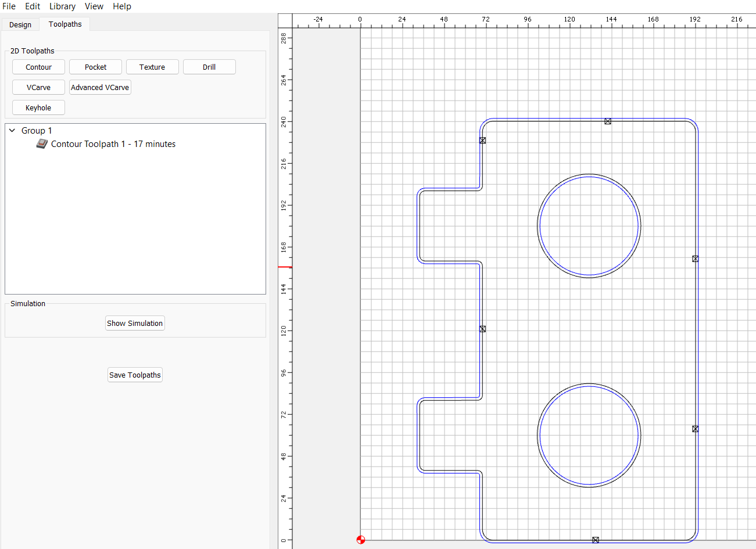This screenshot has width=756, height=549.
Task: Create a Keyhole toolpath
Action: [38, 107]
